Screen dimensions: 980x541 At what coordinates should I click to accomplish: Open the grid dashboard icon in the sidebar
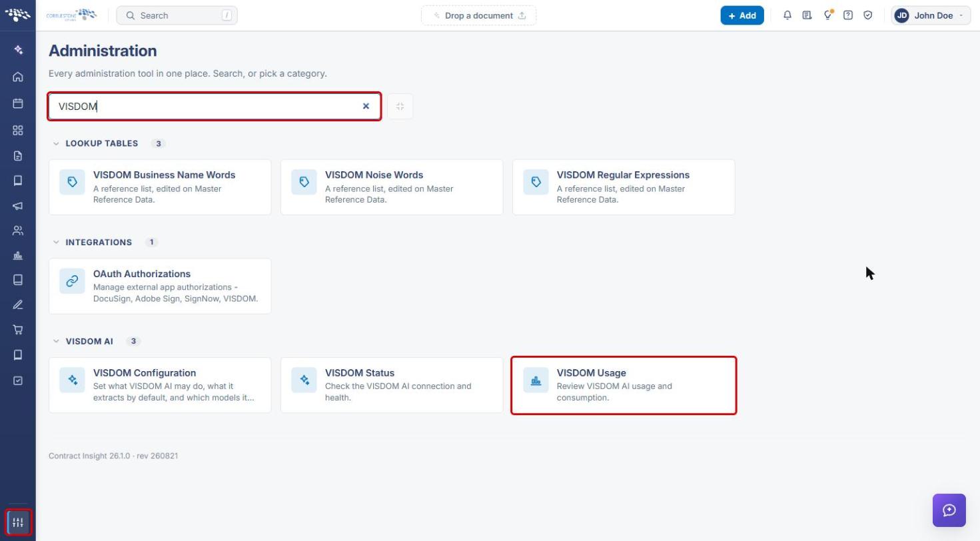coord(18,130)
